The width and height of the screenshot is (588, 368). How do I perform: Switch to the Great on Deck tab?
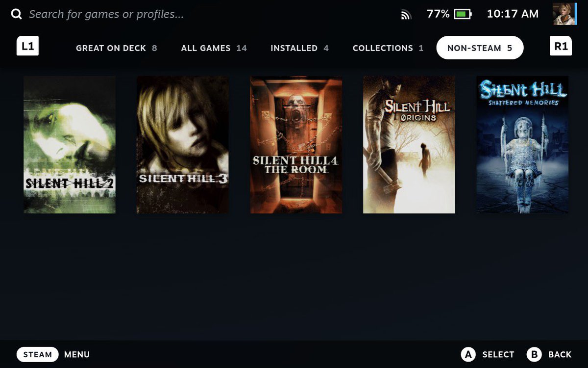coord(116,48)
